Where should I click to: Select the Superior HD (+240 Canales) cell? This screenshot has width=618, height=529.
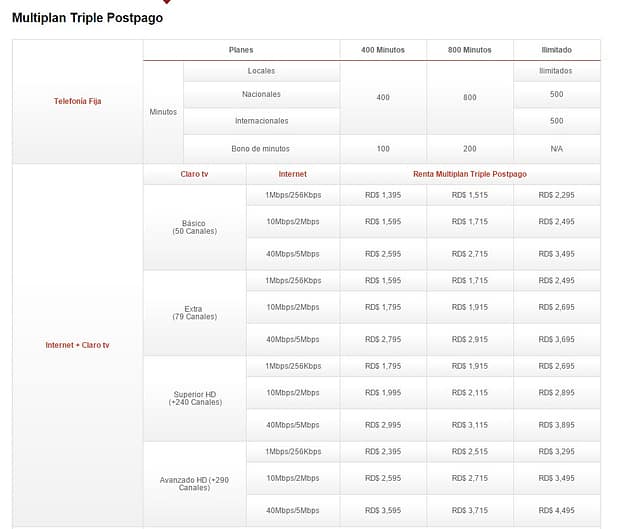tap(194, 398)
